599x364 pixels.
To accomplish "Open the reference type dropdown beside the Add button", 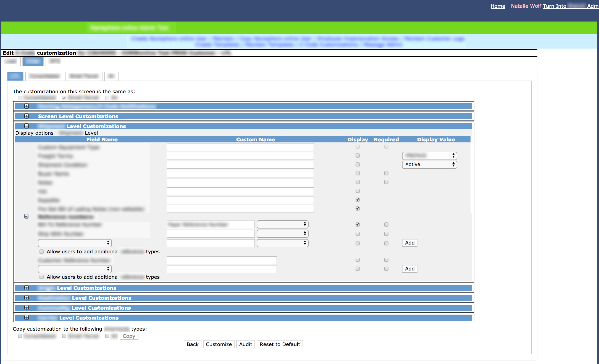I will click(x=282, y=243).
